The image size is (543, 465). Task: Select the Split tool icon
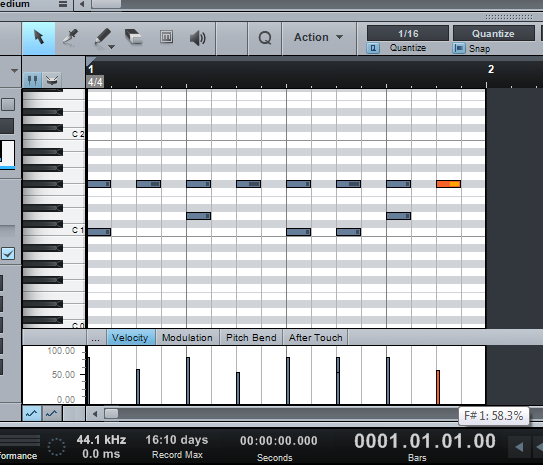(70, 37)
